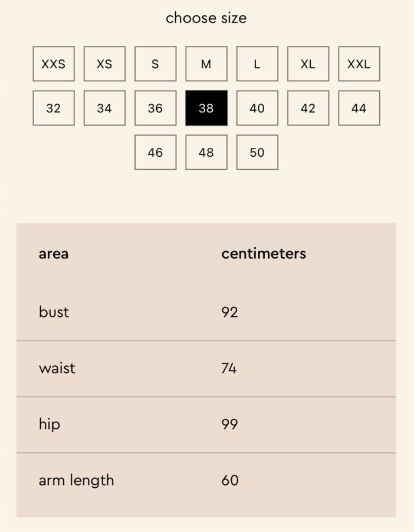Choose numeric size 34
Screen dimensions: 414x532
click(x=104, y=108)
